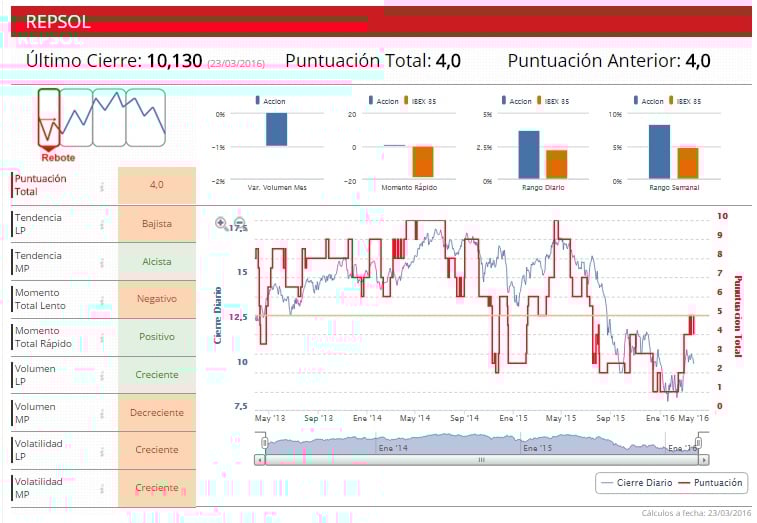This screenshot has height=523, width=757.
Task: Click the Var. Volumen Mes chart title
Action: (x=277, y=187)
